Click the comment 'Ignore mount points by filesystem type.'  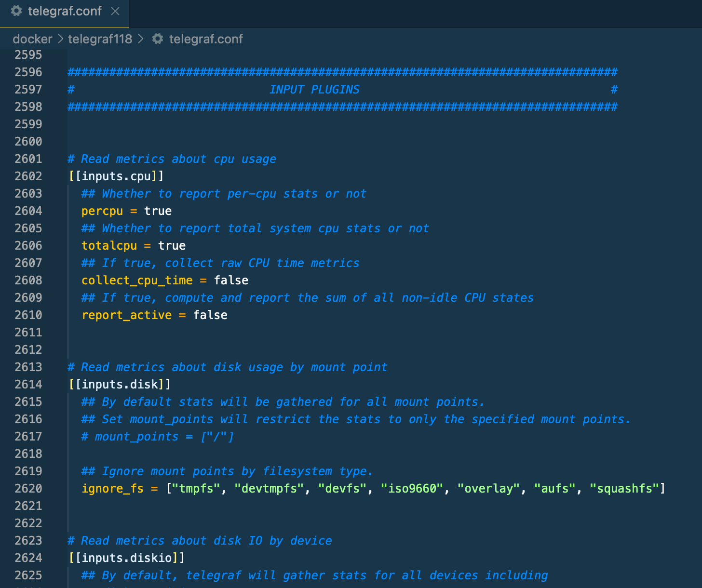[227, 471]
